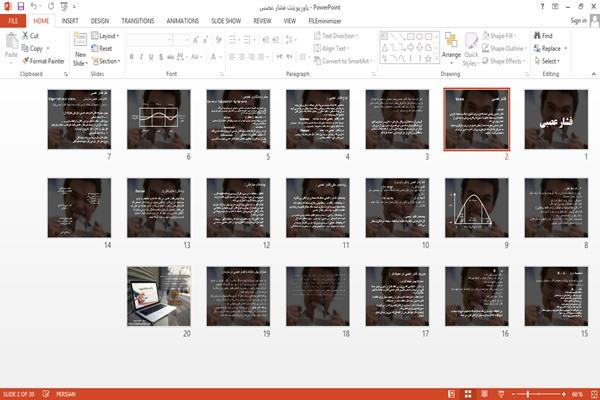Collapse the ribbon with the arrow
The image size is (600, 400).
[x=594, y=74]
